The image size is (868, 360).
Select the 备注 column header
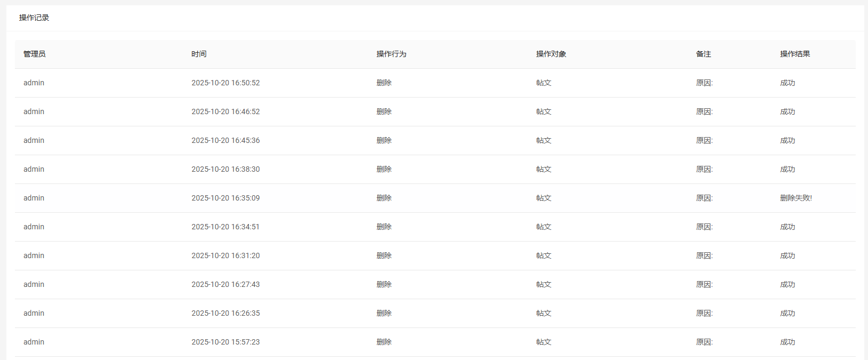(x=703, y=54)
